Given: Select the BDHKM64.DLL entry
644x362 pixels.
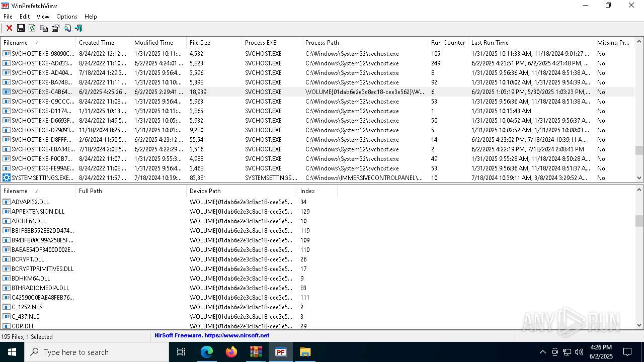Looking at the screenshot, I should tap(31, 279).
